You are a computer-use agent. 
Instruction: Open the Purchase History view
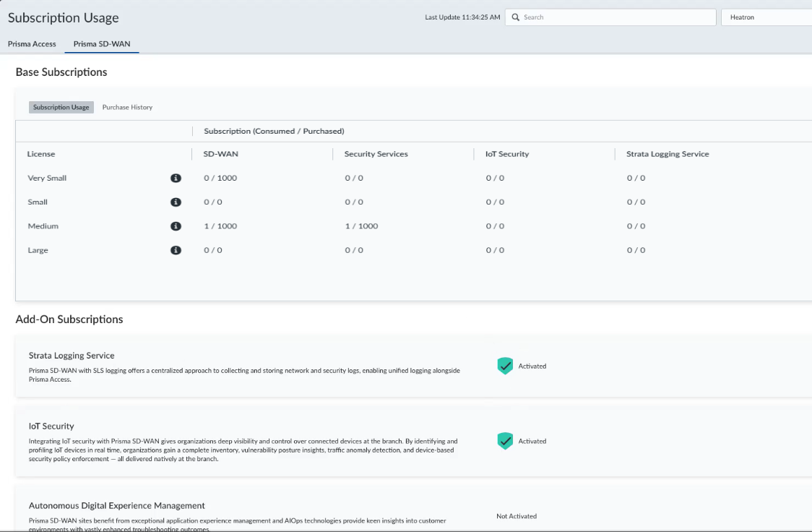pos(127,107)
